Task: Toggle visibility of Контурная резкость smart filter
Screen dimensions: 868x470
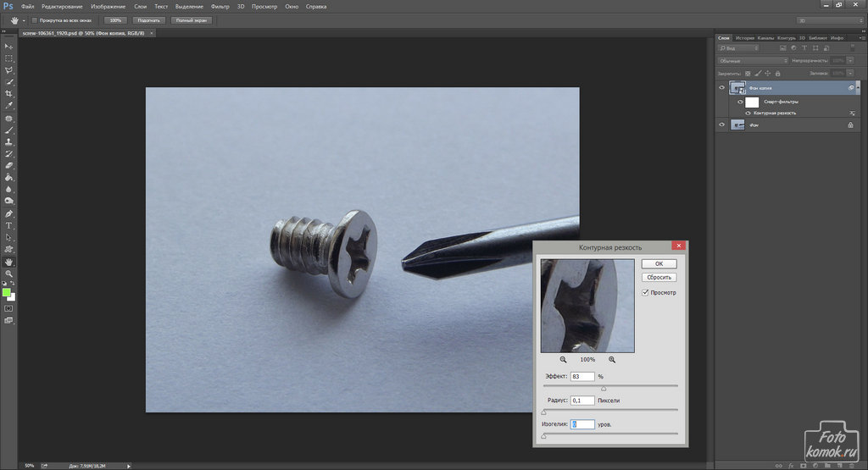Action: [x=748, y=113]
